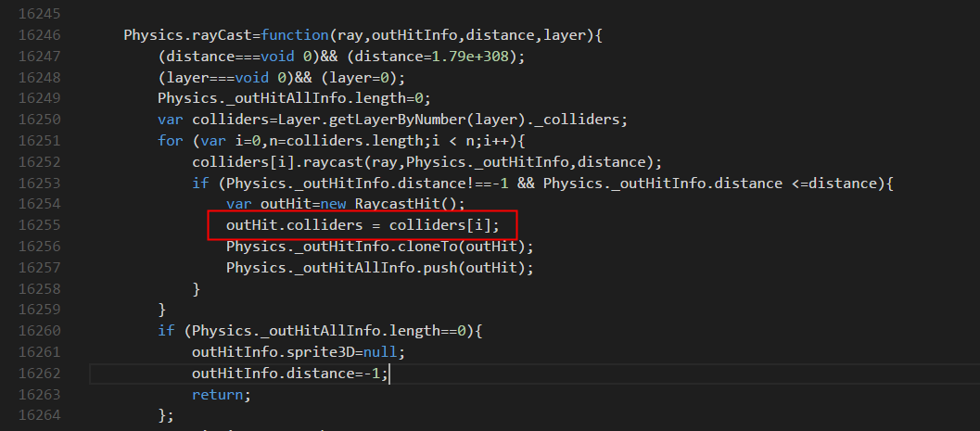Click the for loop keyword
This screenshot has width=980, height=431.
coord(170,141)
